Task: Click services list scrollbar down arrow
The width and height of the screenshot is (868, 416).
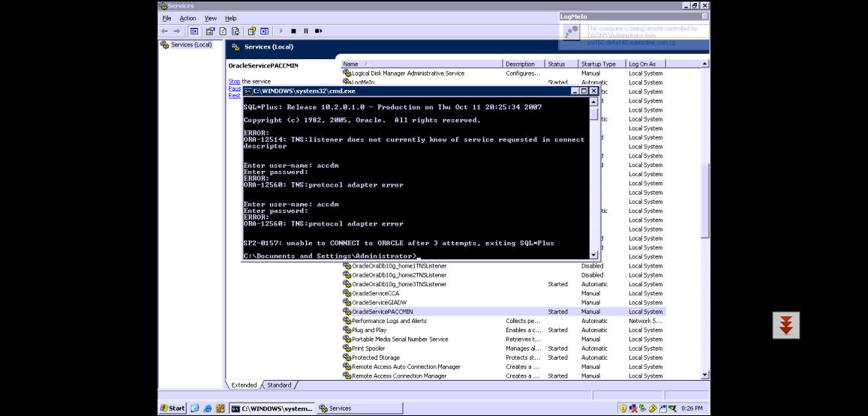Action: [x=705, y=375]
